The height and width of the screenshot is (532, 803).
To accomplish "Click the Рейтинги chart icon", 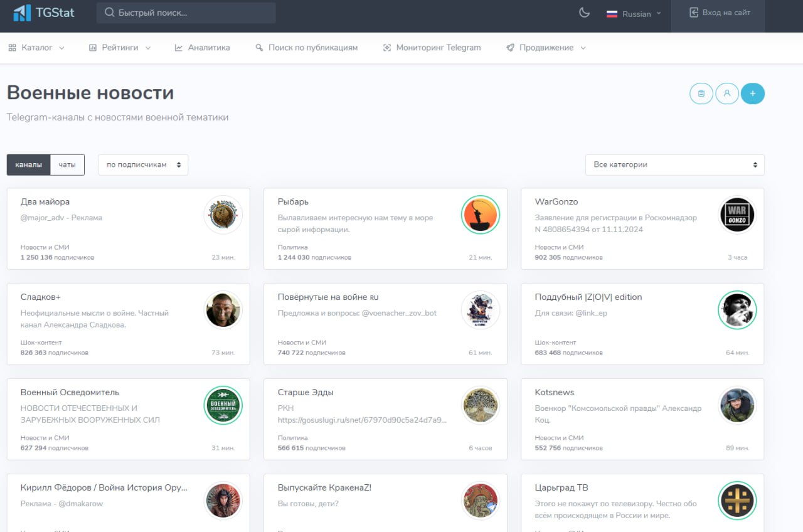I will click(x=93, y=48).
